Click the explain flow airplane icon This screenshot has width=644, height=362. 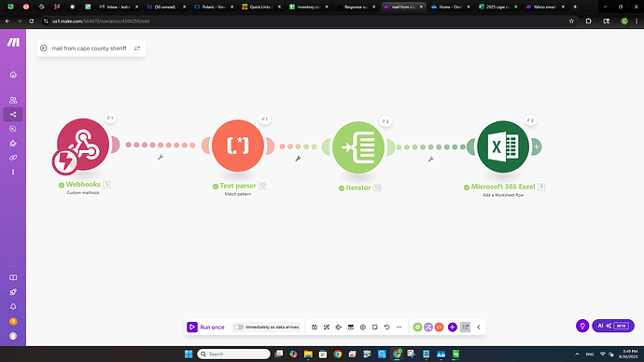[339, 327]
